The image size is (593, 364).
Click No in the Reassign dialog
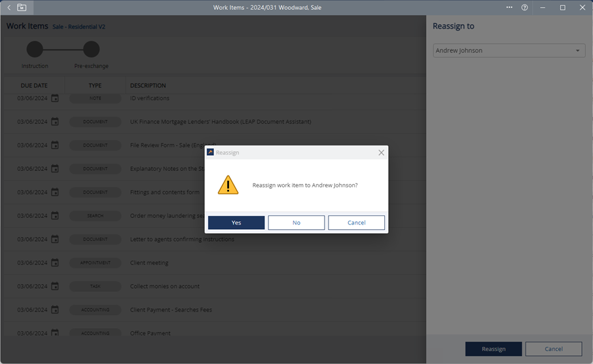296,223
